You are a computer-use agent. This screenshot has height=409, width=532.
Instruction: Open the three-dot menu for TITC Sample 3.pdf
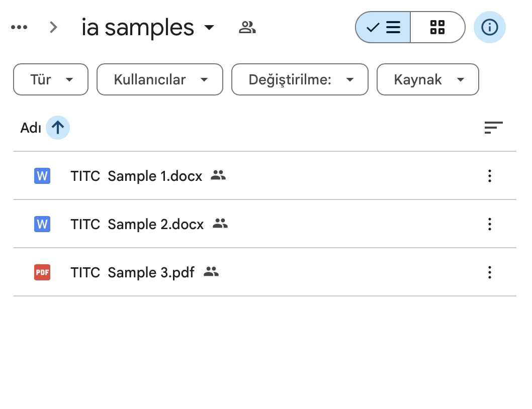(x=490, y=272)
